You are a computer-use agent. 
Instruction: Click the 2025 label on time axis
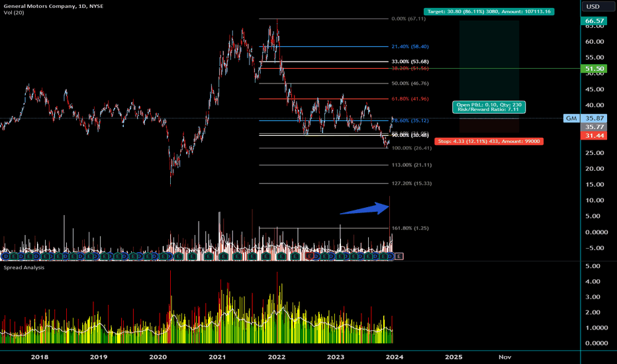[x=453, y=357]
